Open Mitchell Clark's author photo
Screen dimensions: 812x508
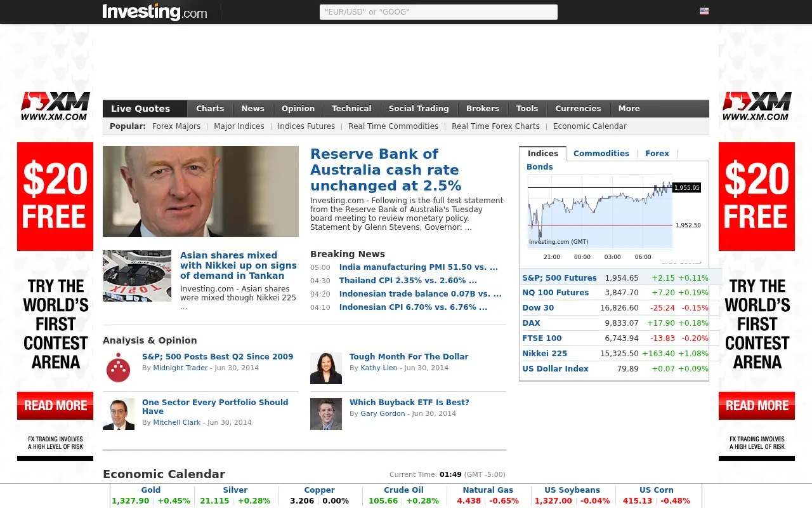119,414
